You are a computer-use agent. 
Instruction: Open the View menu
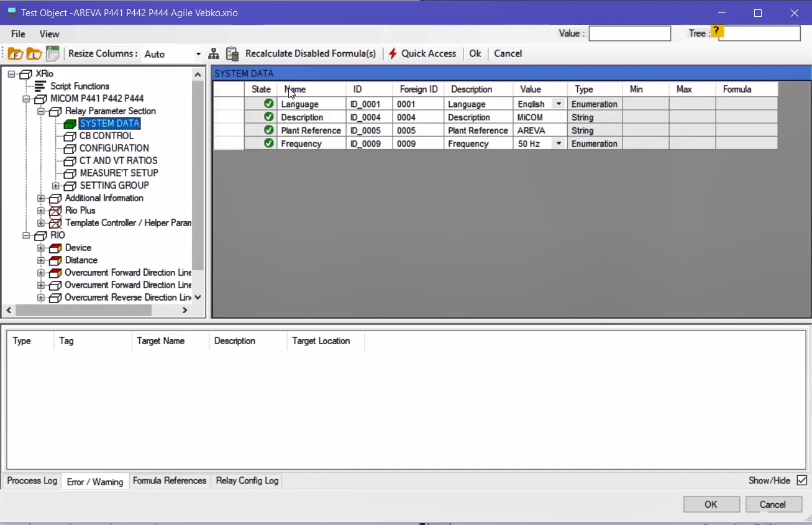(x=50, y=34)
